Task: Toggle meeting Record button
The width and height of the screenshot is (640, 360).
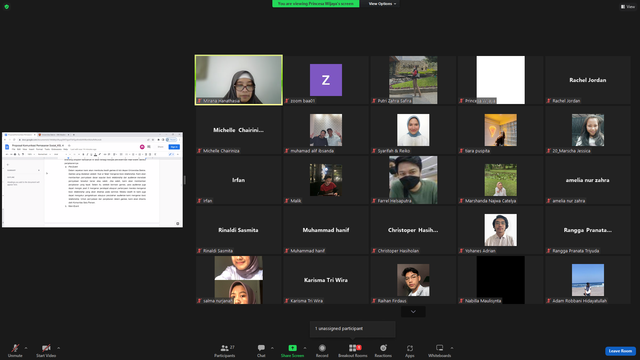Action: 322,350
